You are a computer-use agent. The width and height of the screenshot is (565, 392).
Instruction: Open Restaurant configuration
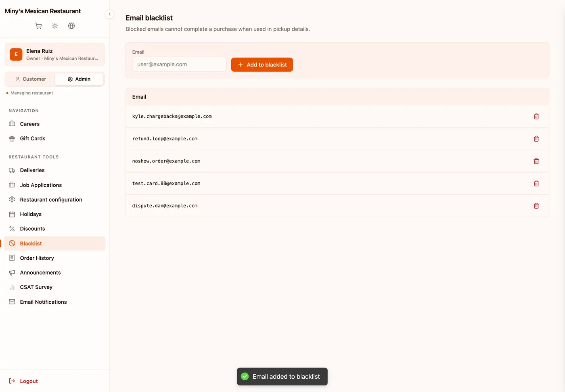click(x=54, y=200)
